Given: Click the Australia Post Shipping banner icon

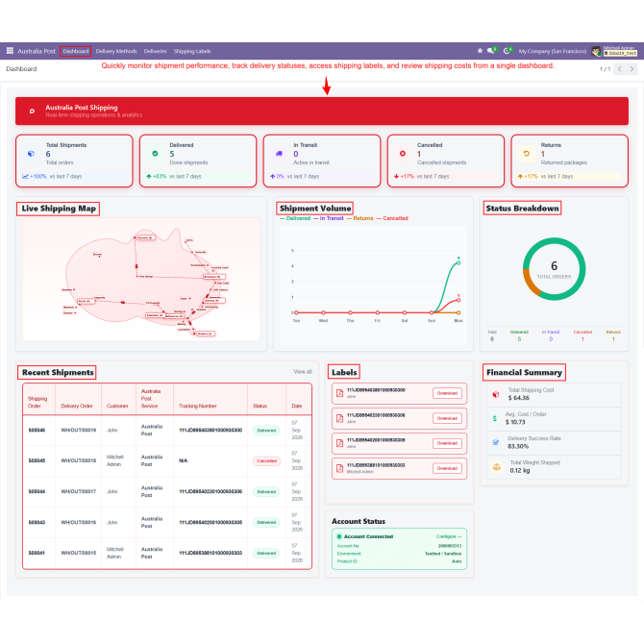Looking at the screenshot, I should point(32,111).
